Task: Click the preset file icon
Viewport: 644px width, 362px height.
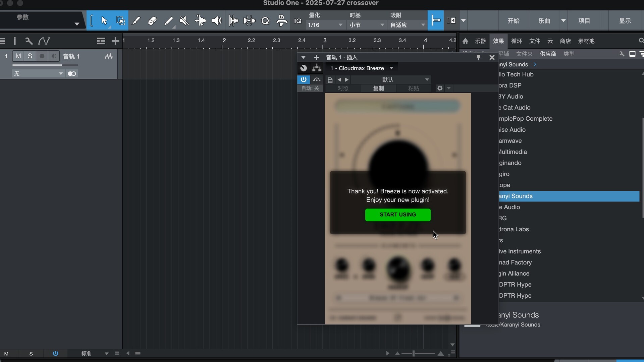Action: [x=330, y=80]
